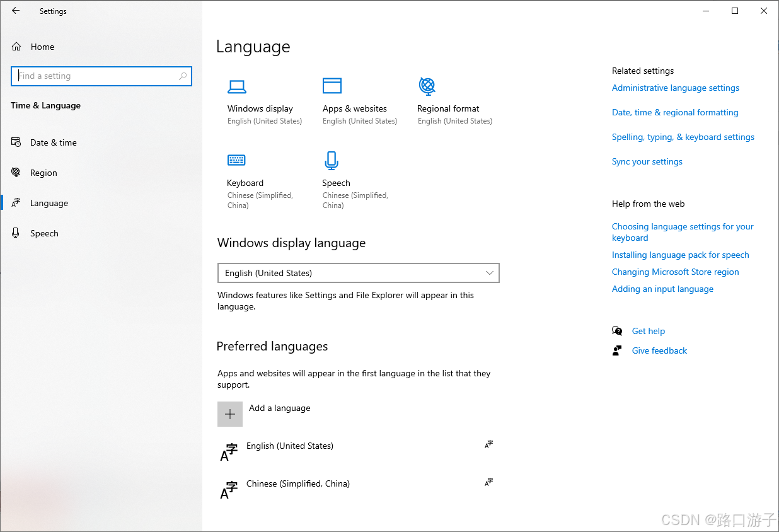
Task: Select the Regional format globe icon
Action: [x=427, y=86]
